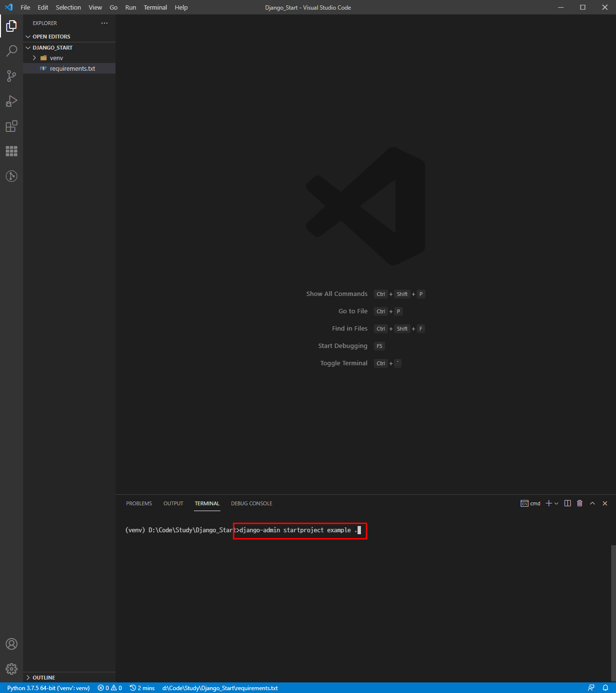Open the Extensions view icon

point(12,126)
